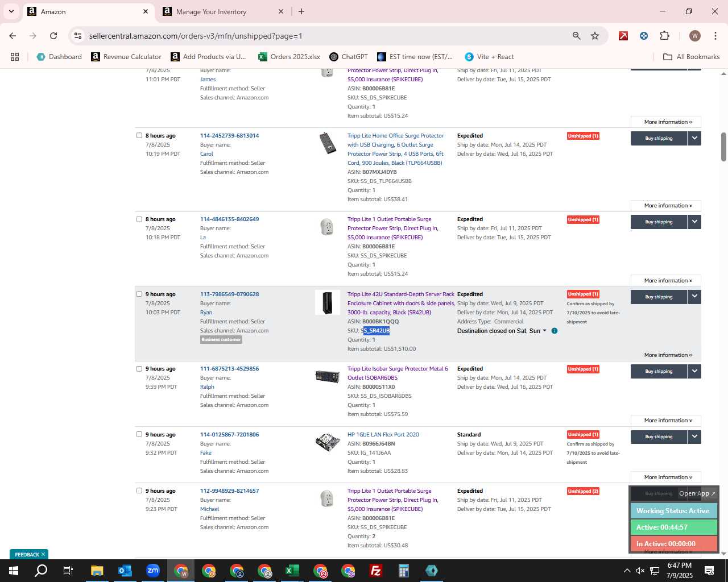Screen dimensions: 728x582
Task: Show hidden system tray icons
Action: (627, 571)
